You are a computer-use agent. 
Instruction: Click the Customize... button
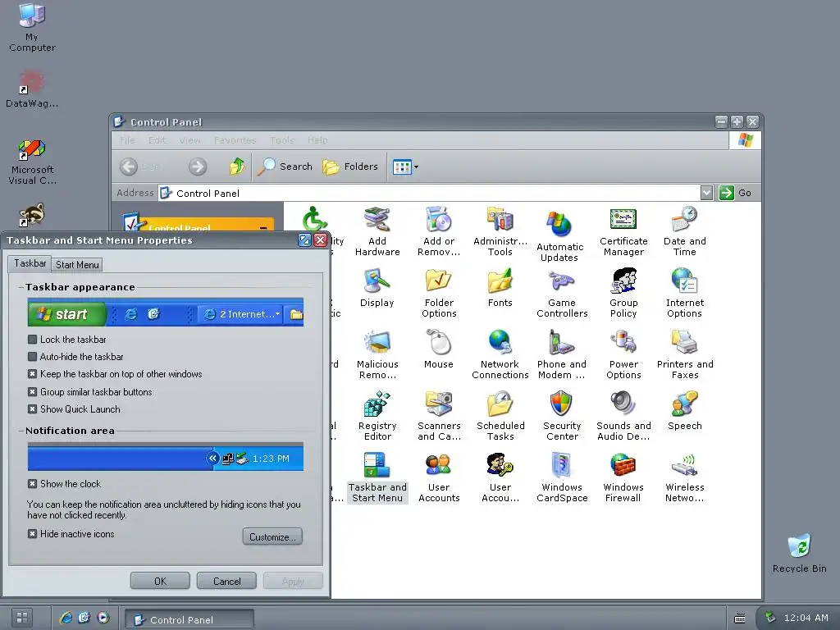tap(272, 536)
